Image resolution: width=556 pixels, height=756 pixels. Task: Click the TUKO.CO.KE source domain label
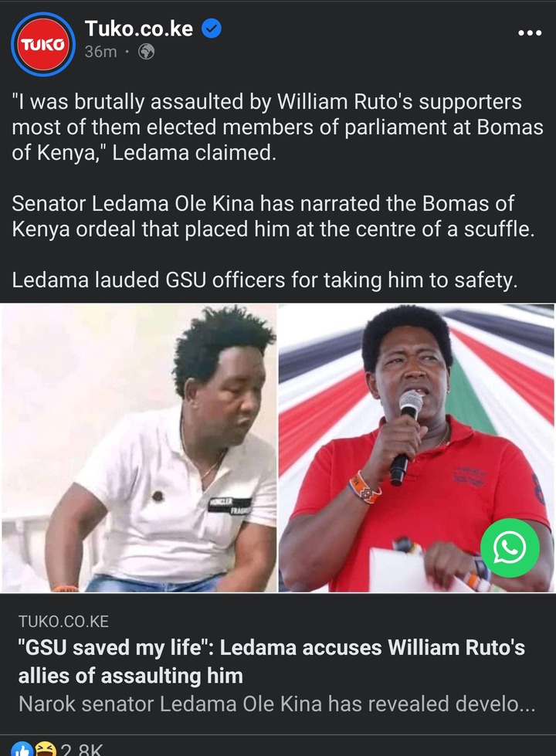pos(63,622)
